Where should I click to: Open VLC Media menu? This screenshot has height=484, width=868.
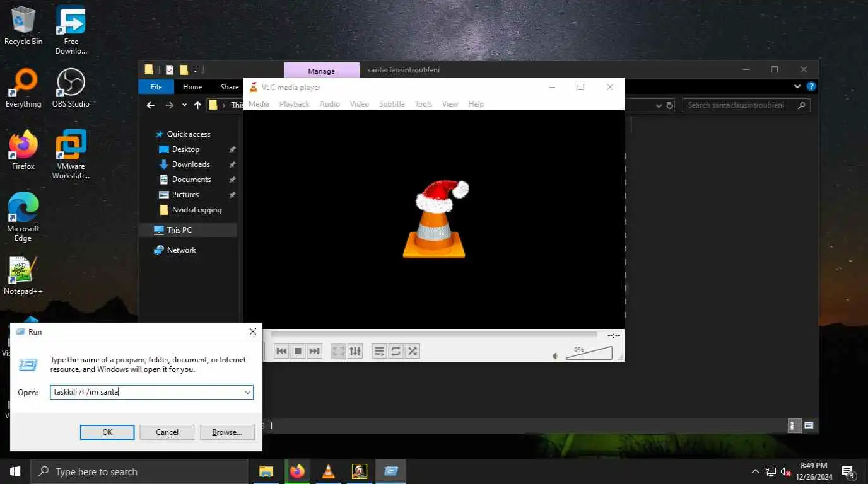pyautogui.click(x=259, y=104)
